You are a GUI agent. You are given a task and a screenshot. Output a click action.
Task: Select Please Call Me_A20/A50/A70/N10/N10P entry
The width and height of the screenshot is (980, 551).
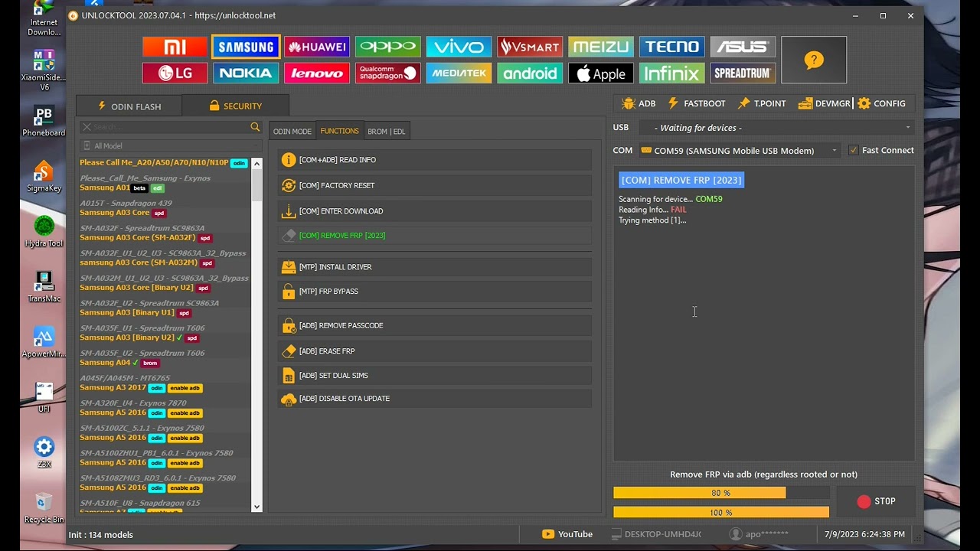tap(163, 163)
